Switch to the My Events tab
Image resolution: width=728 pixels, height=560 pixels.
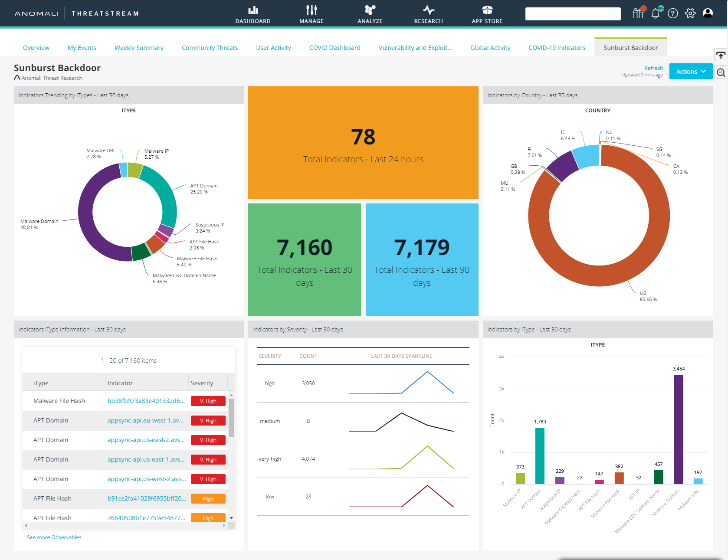(x=82, y=48)
